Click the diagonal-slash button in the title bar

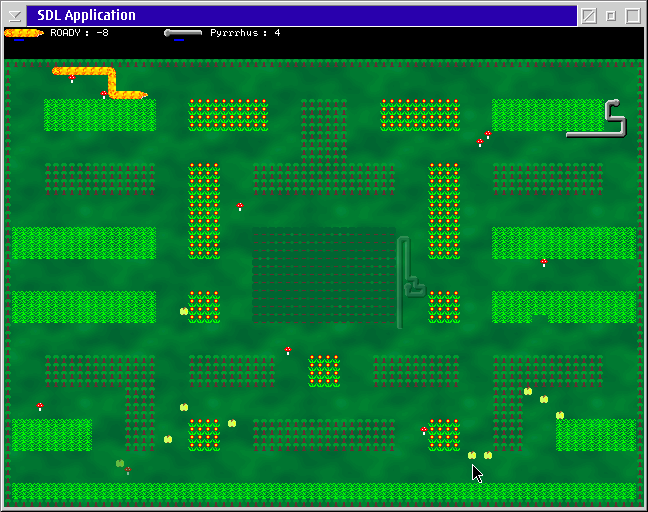point(589,16)
